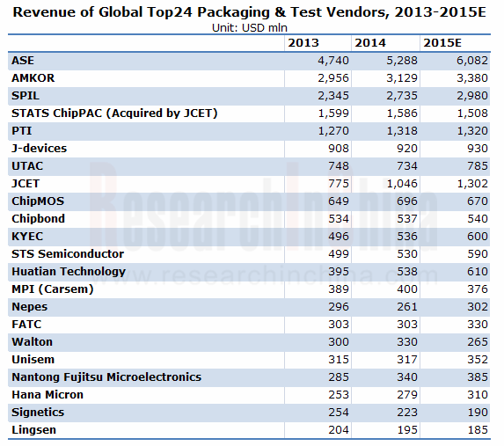
Task: Click UTAC 2015E value 785
Action: coord(478,166)
